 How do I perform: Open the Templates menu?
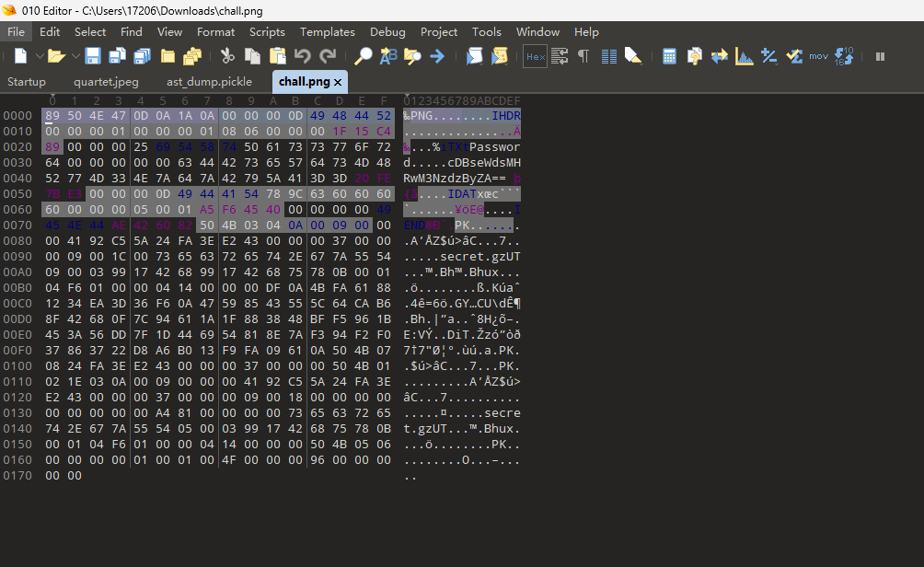click(x=327, y=31)
